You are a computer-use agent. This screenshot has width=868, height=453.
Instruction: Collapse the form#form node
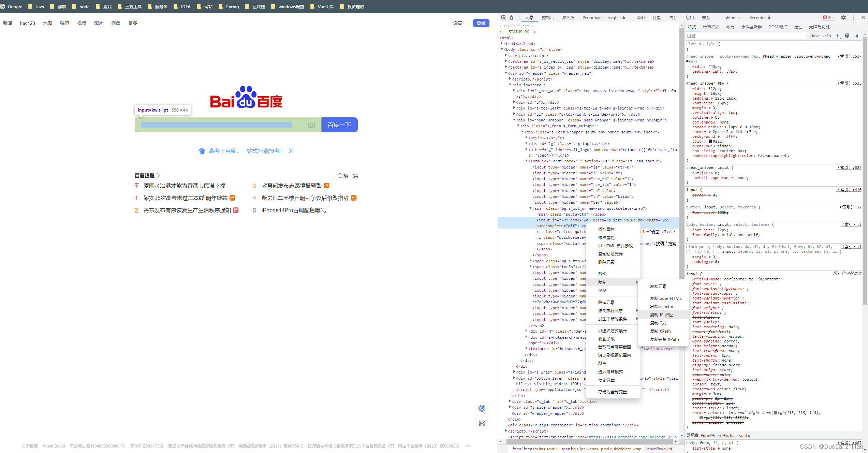[x=527, y=161]
